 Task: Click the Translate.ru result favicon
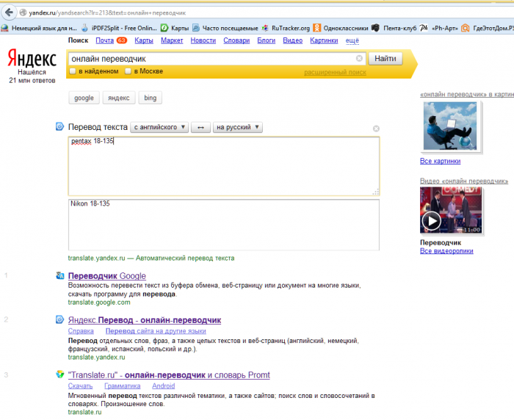coord(59,374)
